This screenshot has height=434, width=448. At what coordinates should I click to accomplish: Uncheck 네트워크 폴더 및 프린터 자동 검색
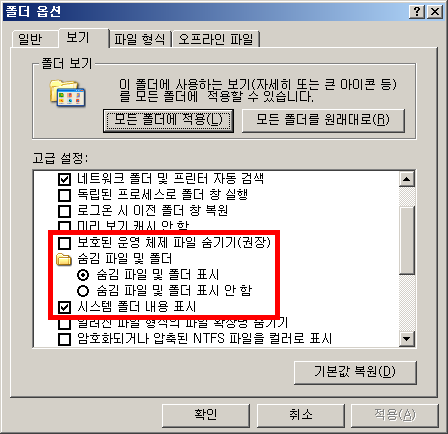click(64, 179)
